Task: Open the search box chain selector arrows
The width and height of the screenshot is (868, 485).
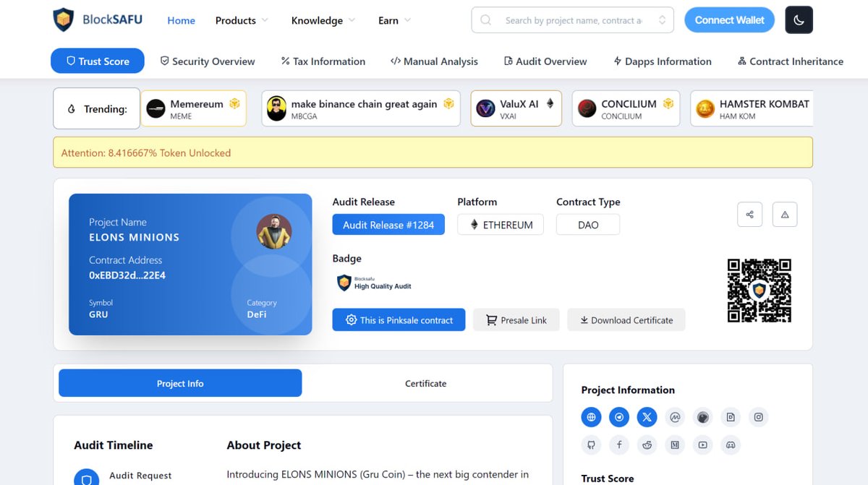Action: click(662, 20)
